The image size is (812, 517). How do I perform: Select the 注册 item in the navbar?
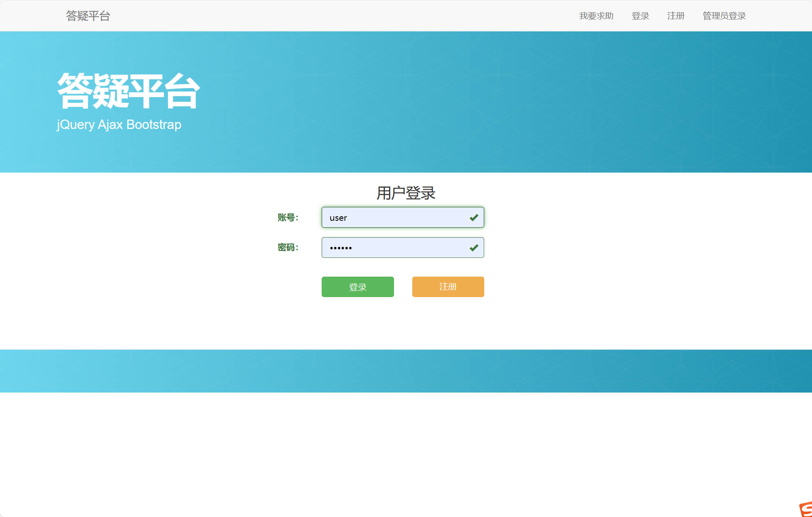[x=675, y=16]
